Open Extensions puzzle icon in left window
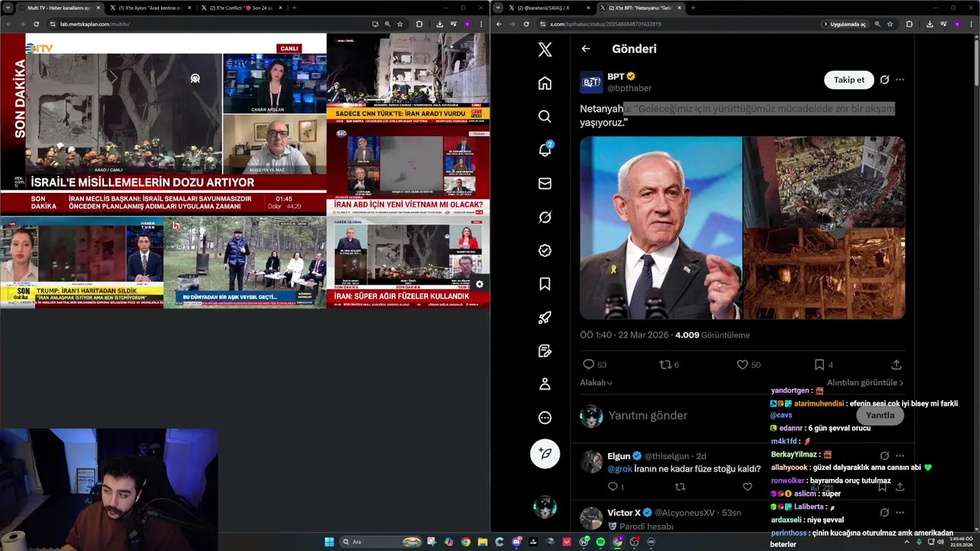Viewport: 980px width, 551px height. pyautogui.click(x=420, y=24)
